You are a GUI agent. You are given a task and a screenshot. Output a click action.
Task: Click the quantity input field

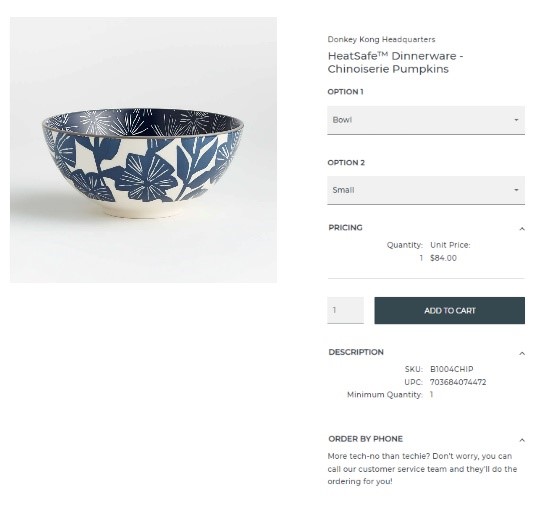pyautogui.click(x=345, y=310)
